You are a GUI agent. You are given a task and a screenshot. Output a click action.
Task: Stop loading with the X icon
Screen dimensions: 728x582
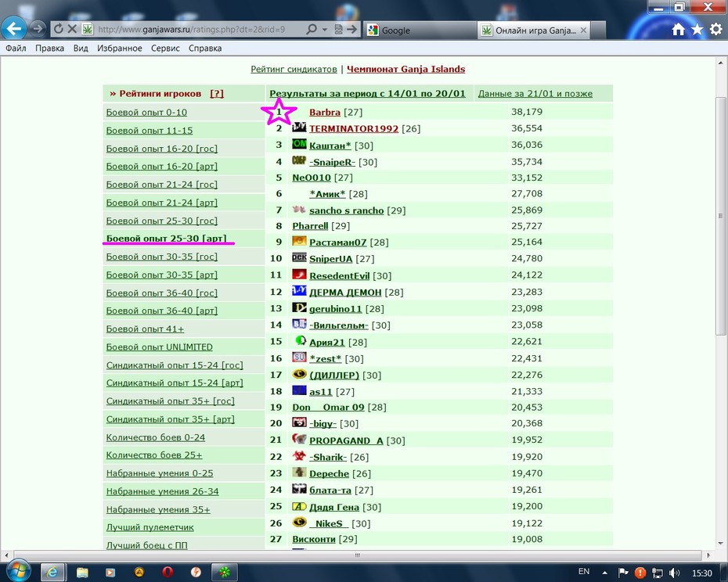pos(72,29)
